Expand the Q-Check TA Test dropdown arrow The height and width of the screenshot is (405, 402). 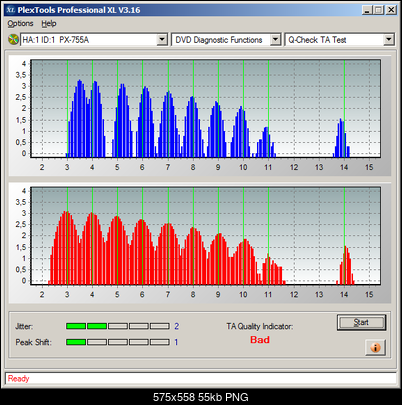(388, 40)
